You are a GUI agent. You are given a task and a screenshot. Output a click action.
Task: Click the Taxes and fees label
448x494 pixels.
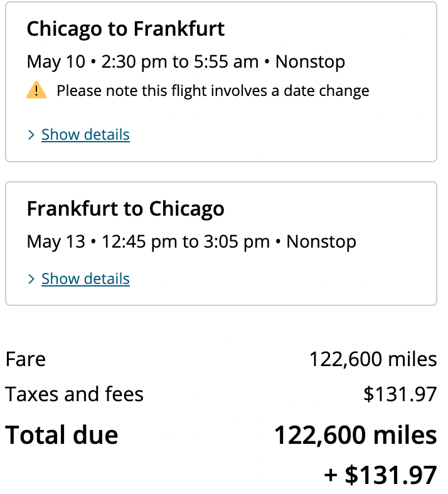[75, 394]
